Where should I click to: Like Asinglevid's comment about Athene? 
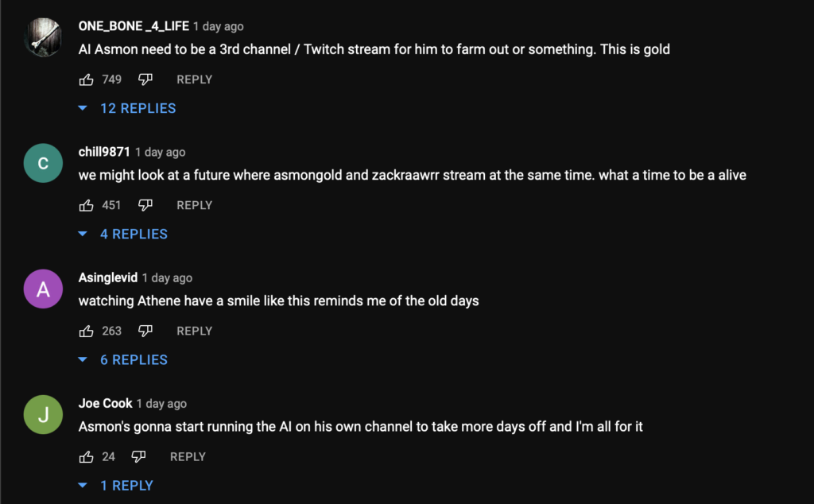(86, 330)
